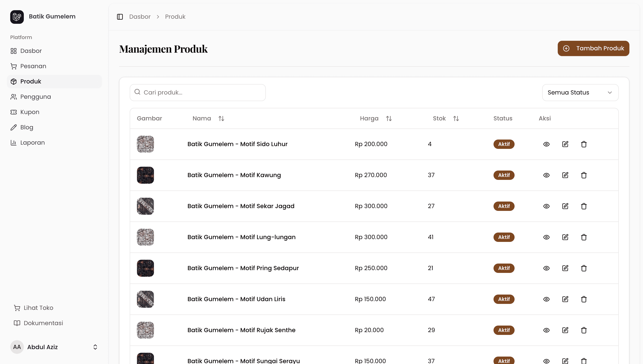
Task: Delete the Motif Sekar Jagad product
Action: pyautogui.click(x=584, y=206)
